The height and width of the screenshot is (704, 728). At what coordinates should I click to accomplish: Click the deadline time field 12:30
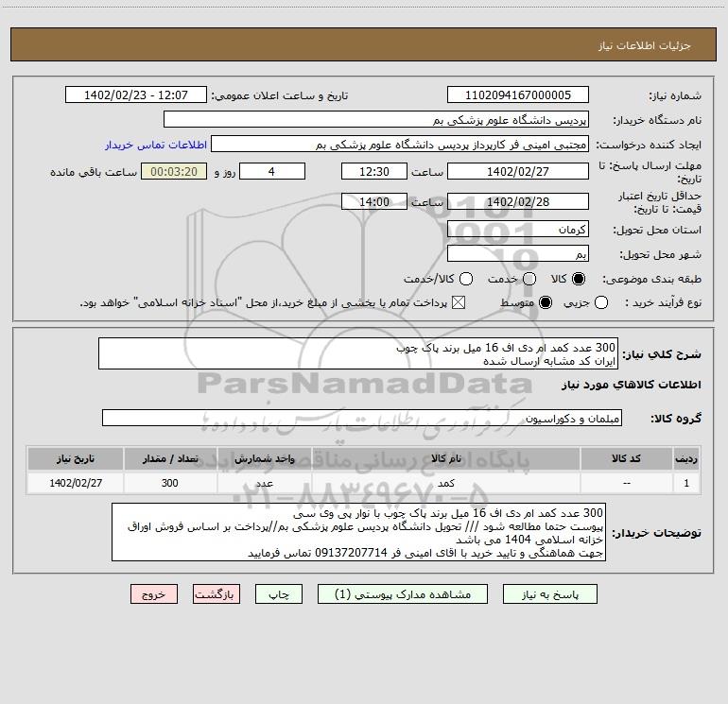coord(374,172)
